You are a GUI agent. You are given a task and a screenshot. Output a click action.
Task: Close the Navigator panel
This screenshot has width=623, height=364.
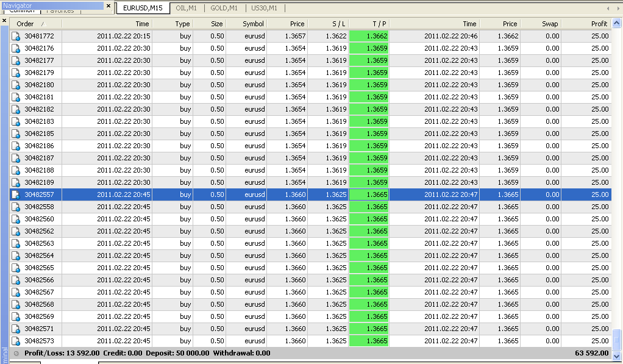pyautogui.click(x=109, y=6)
